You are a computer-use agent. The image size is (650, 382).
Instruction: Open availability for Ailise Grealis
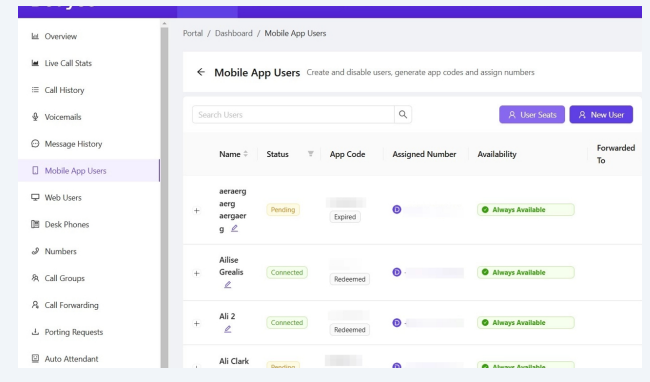click(x=526, y=273)
